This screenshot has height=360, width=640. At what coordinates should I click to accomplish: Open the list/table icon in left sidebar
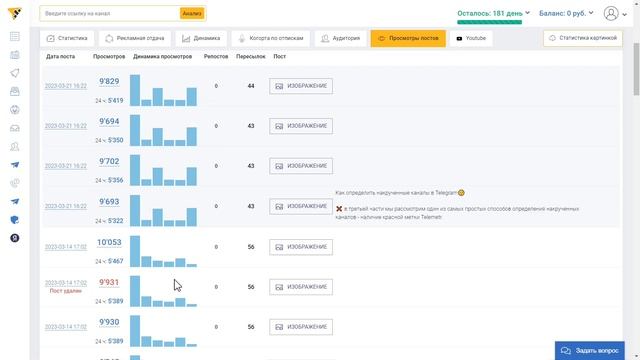pyautogui.click(x=15, y=37)
